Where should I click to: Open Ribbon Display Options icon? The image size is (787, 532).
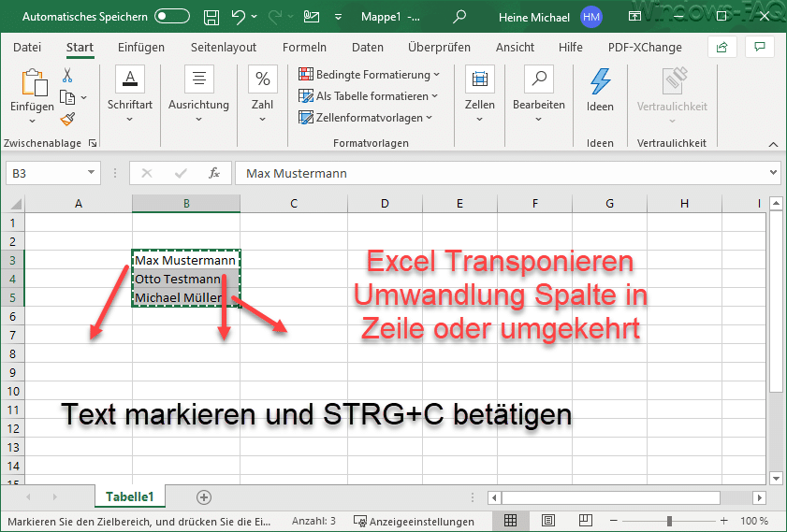[x=634, y=17]
